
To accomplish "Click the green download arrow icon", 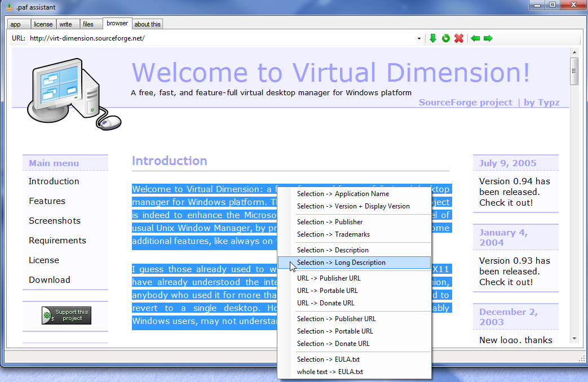I will (x=433, y=38).
